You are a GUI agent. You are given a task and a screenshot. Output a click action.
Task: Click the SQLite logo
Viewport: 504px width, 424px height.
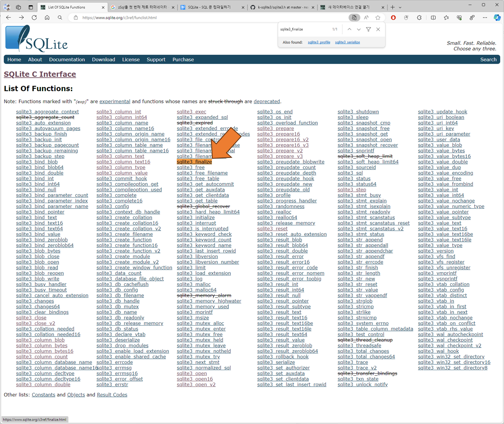click(37, 38)
